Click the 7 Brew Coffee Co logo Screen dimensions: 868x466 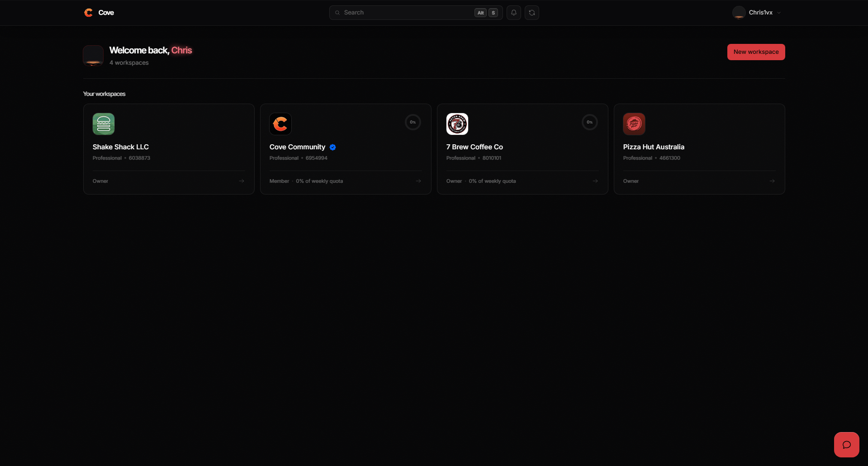point(457,124)
